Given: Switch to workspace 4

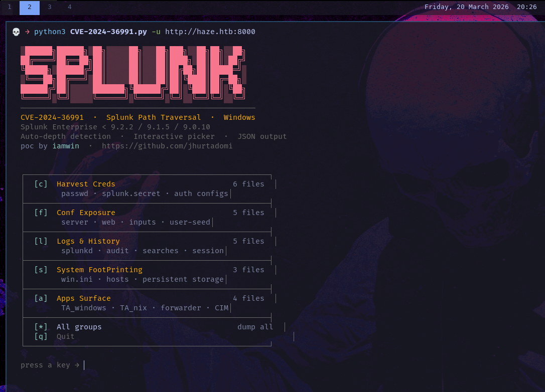Looking at the screenshot, I should click(70, 7).
